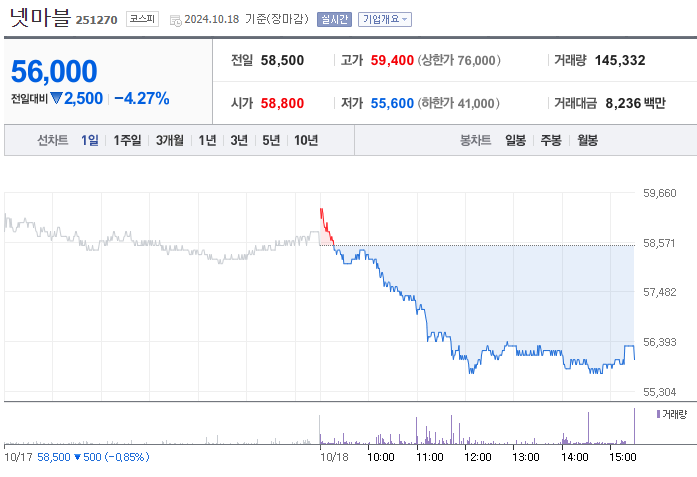
Task: Click the 14:00 time axis label
Action: pyautogui.click(x=575, y=457)
